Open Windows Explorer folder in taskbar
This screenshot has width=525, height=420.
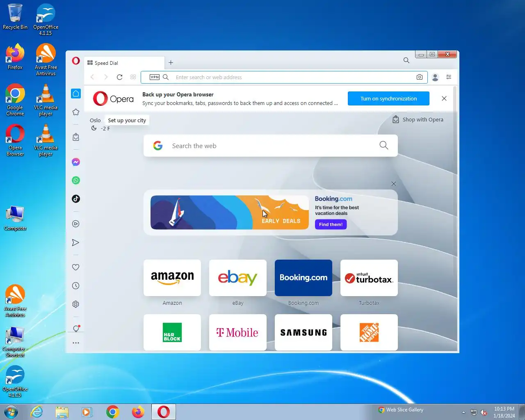[x=62, y=412]
